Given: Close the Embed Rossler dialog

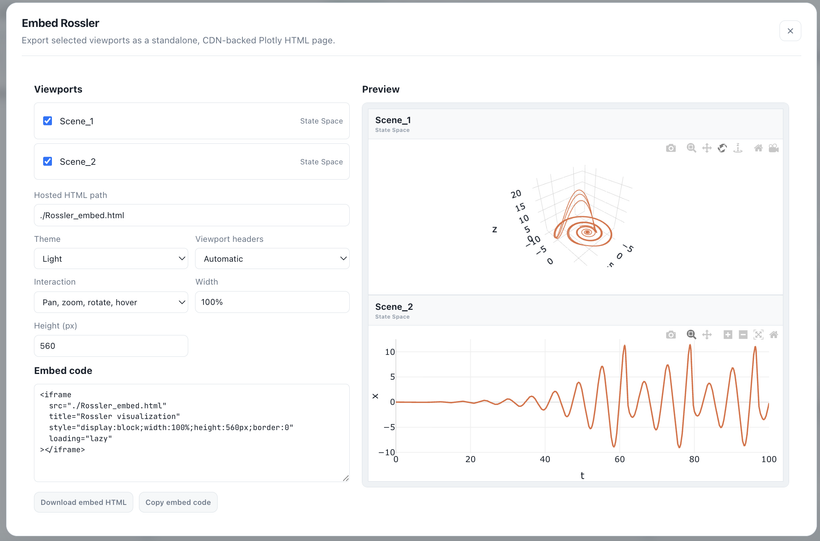Looking at the screenshot, I should [x=790, y=31].
